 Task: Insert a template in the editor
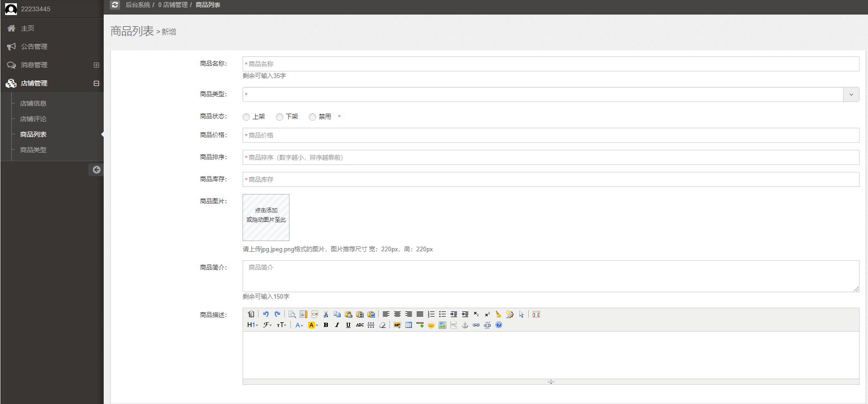point(303,314)
